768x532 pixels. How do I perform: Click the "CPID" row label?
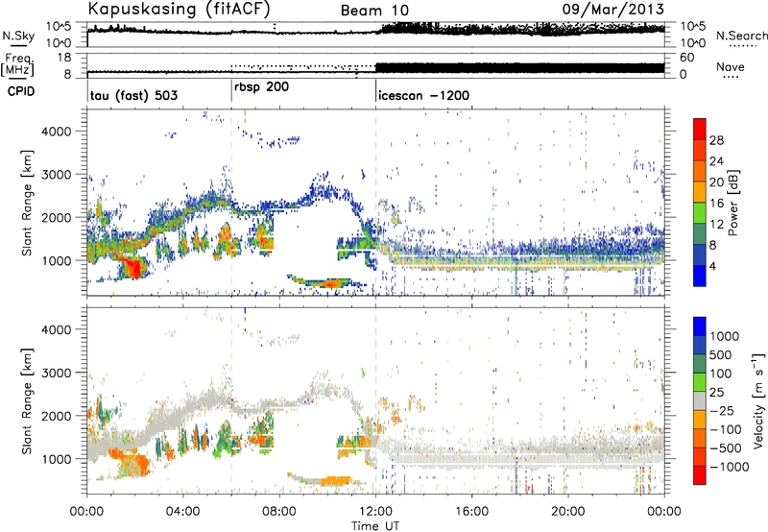coord(21,91)
